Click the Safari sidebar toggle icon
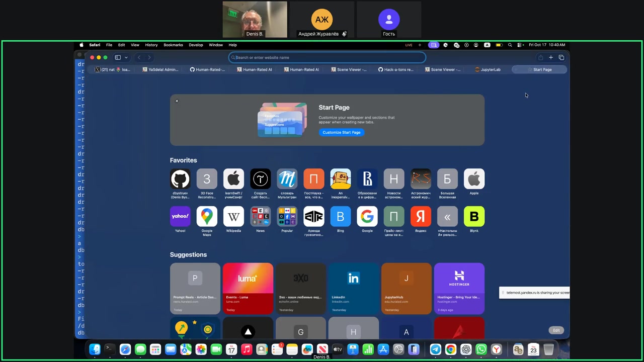Screen dimensions: 644x362 [118, 57]
